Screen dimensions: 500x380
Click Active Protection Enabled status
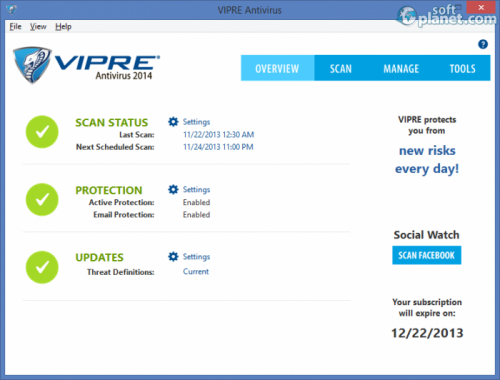tap(196, 202)
